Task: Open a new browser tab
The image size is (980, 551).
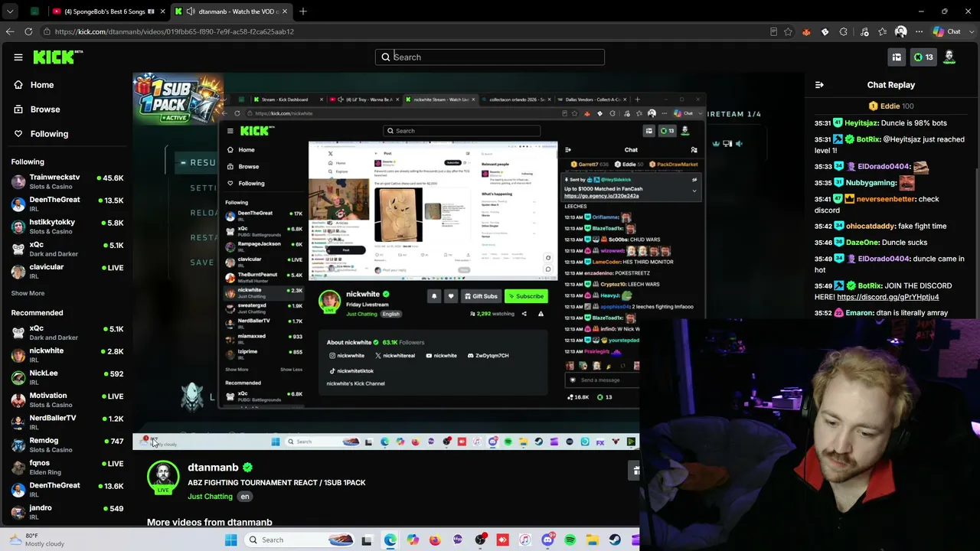Action: 303,11
